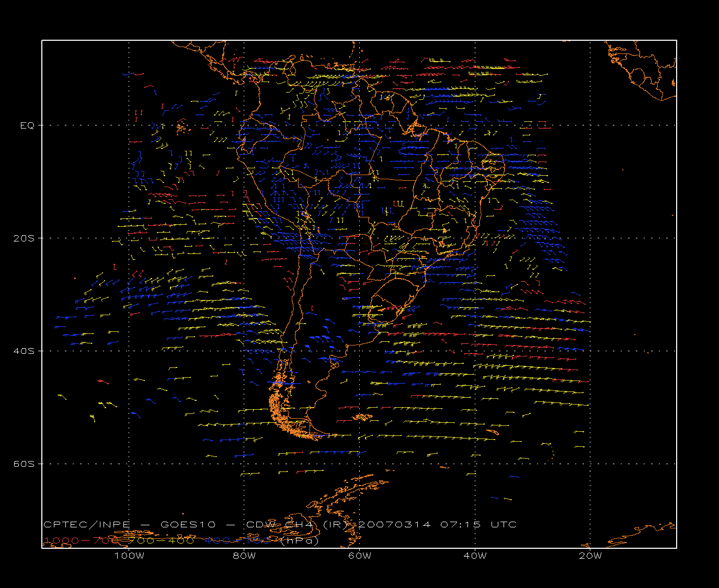
Task: Click the 20070314 date stamp
Action: coord(394,525)
